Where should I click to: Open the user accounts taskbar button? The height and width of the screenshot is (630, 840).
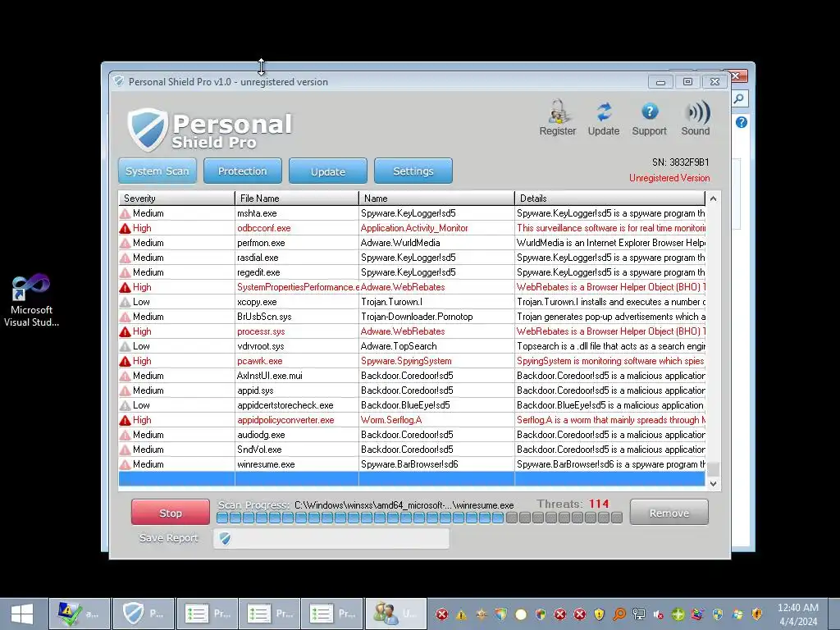(x=396, y=614)
